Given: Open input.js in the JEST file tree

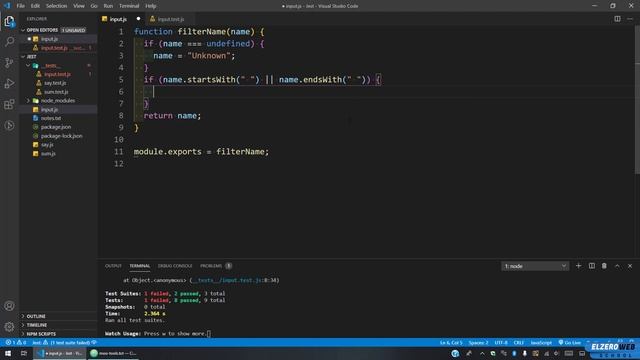Looking at the screenshot, I should pos(58,109).
